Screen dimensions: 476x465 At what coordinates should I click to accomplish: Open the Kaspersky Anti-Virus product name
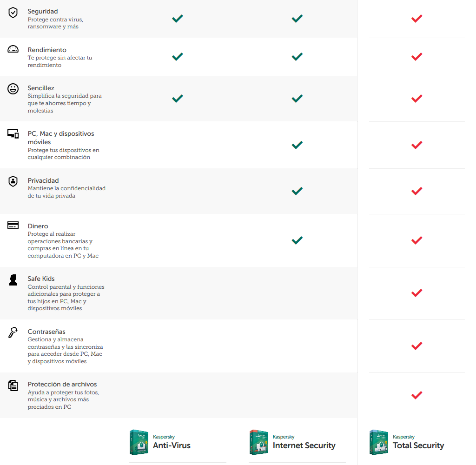pyautogui.click(x=172, y=445)
